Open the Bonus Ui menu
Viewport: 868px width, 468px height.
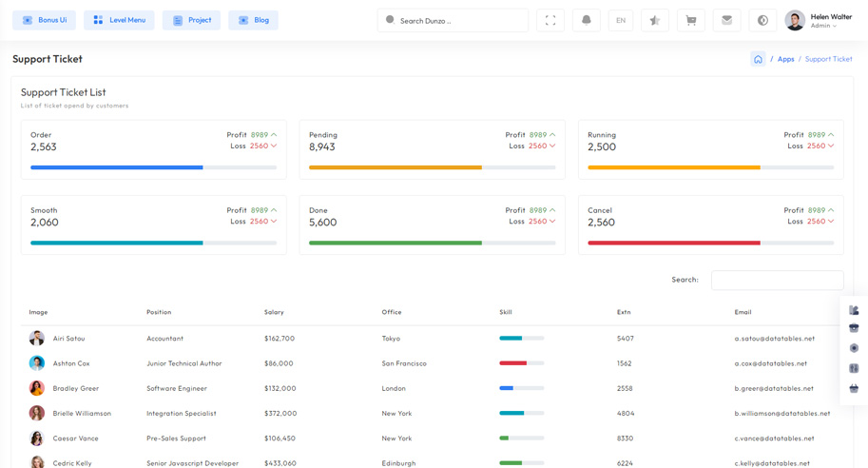(x=44, y=20)
